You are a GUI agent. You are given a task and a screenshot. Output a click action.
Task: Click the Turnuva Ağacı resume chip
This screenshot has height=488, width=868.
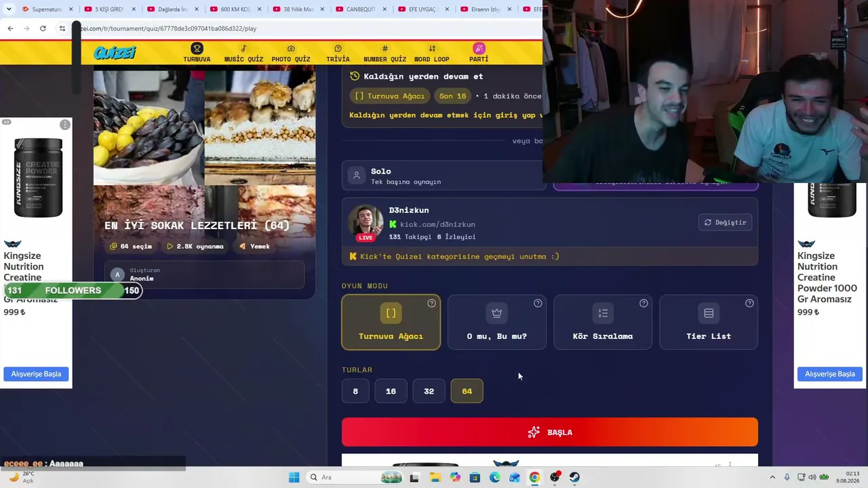click(x=390, y=96)
